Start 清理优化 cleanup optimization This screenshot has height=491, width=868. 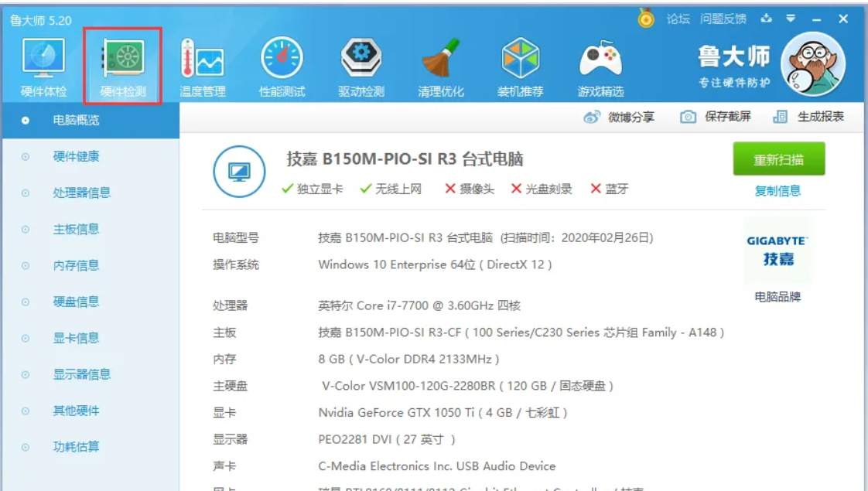(x=441, y=66)
